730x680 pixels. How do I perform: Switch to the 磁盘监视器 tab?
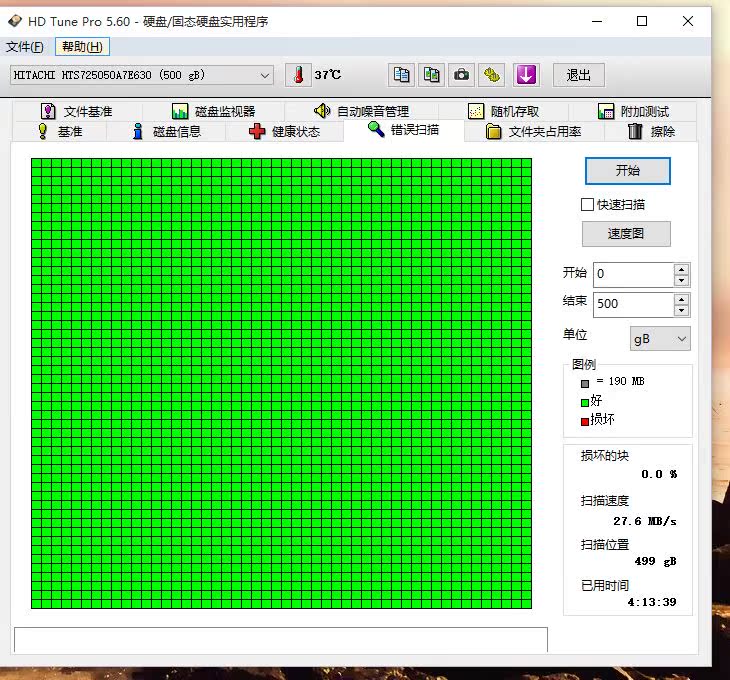coord(213,111)
